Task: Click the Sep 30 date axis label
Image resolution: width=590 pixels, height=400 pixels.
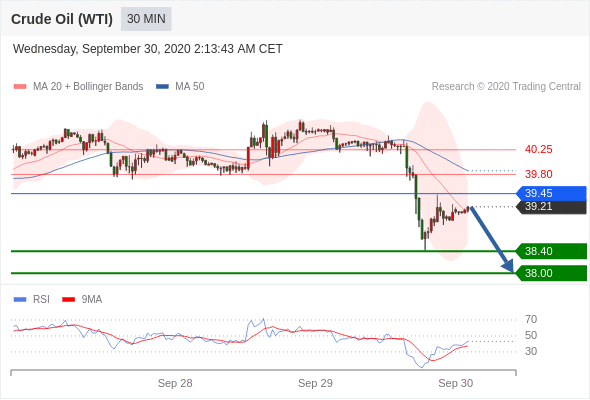Action: click(456, 383)
